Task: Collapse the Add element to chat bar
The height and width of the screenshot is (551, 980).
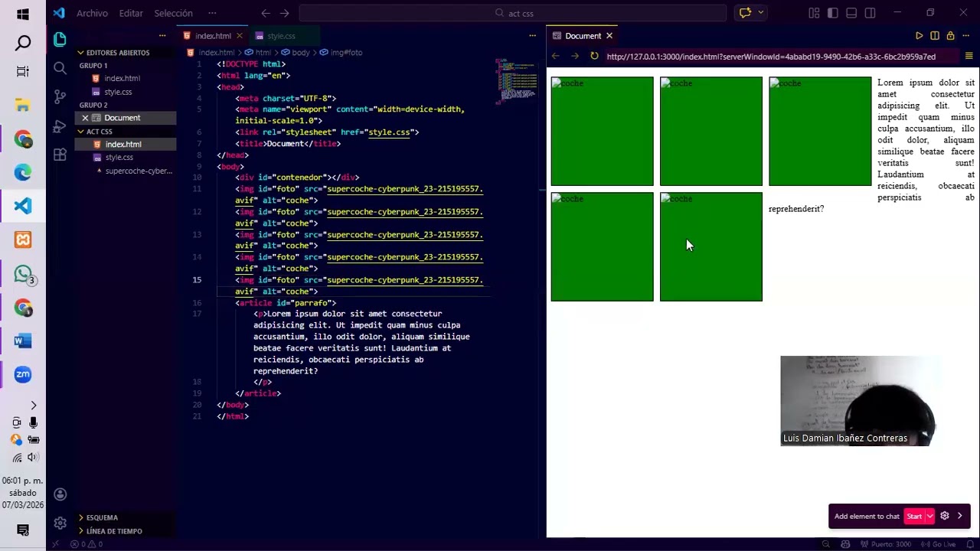Action: 960,516
